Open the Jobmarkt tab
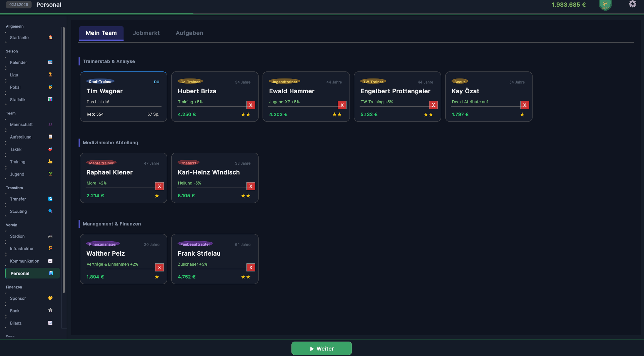This screenshot has height=356, width=644. (146, 33)
